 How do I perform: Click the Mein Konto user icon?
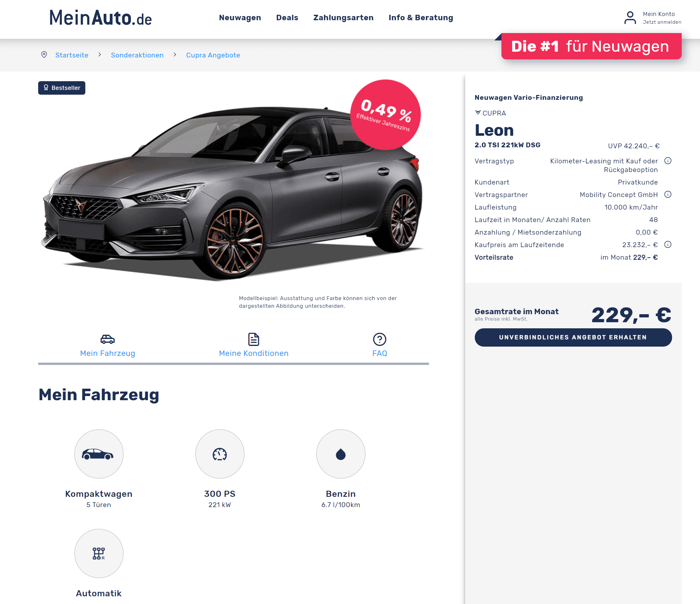click(630, 18)
